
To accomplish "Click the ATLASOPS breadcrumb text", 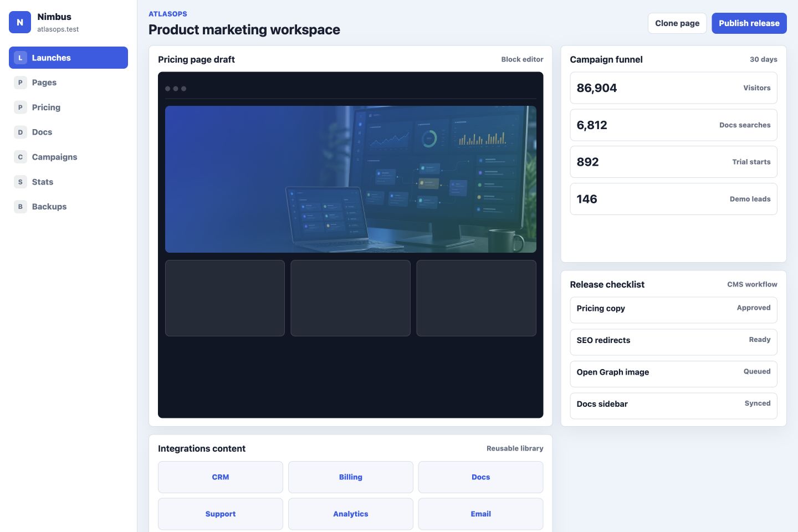I will pyautogui.click(x=168, y=14).
